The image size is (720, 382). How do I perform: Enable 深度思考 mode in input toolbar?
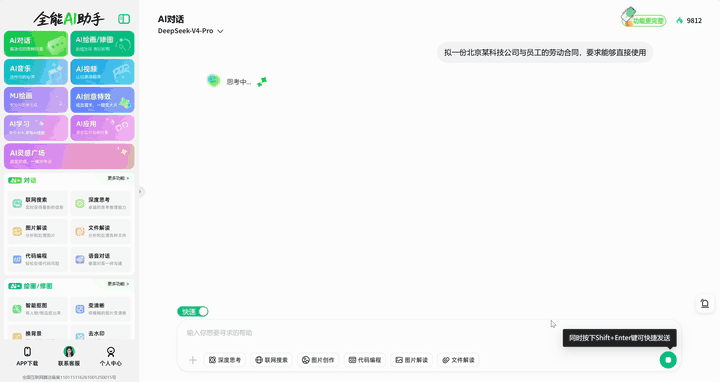click(225, 360)
